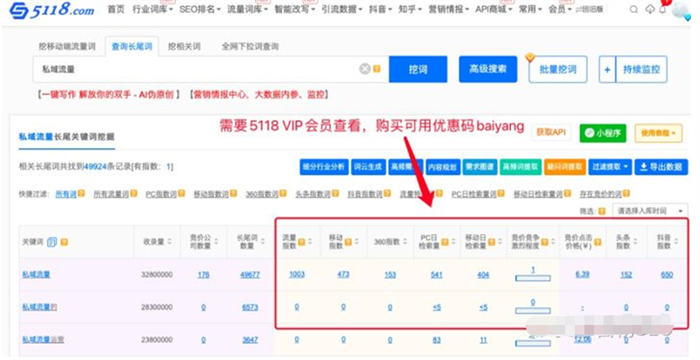Click the 高级搜索 button
Viewport: 700px width, 360px height.
click(x=488, y=69)
